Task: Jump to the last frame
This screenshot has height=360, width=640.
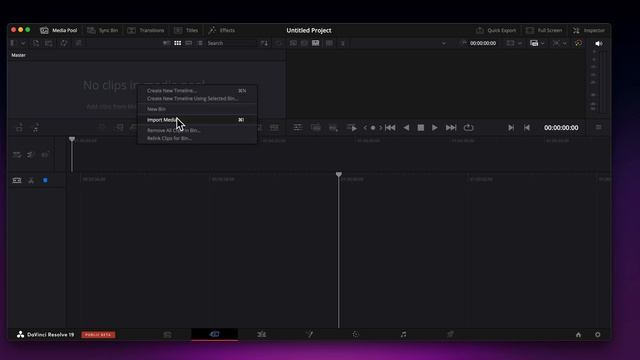Action: pos(451,128)
